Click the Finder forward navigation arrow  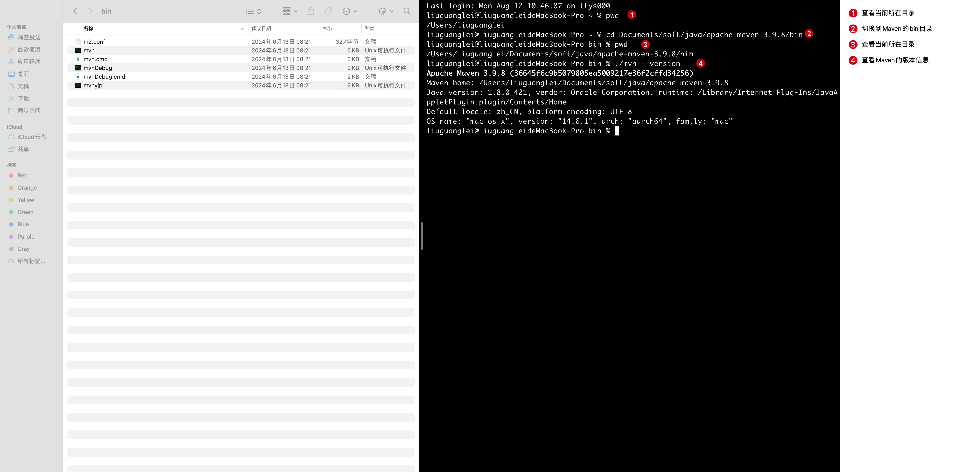point(91,11)
